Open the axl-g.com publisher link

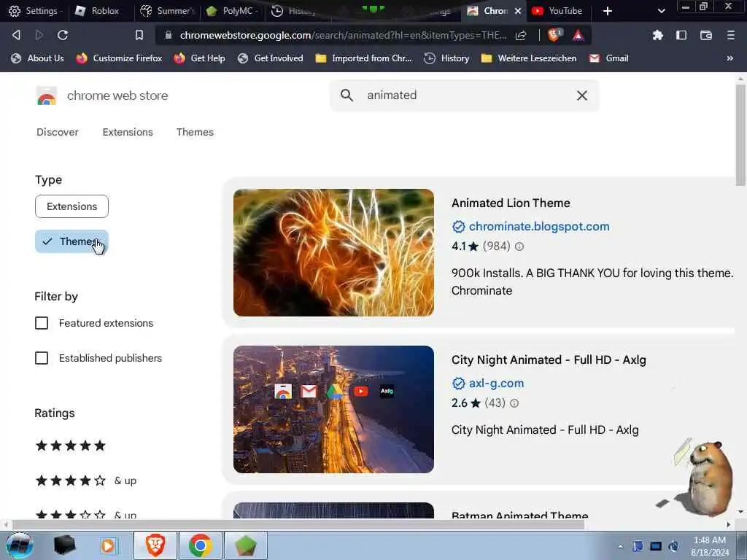pos(496,384)
